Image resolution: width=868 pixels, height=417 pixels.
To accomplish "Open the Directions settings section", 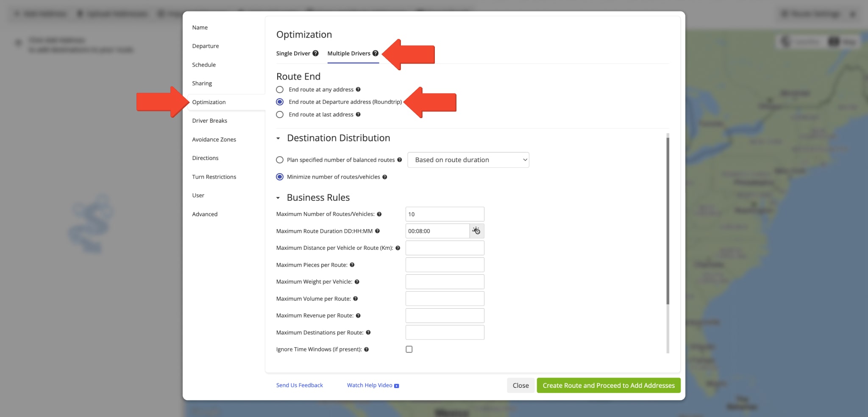I will 206,158.
